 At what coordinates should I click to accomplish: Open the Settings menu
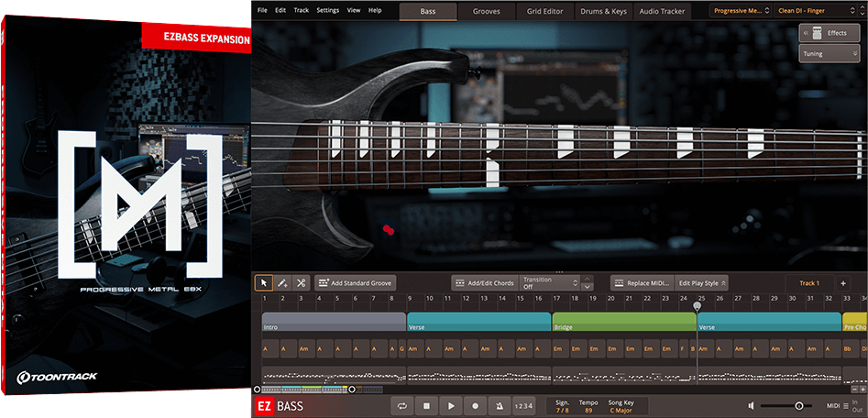(327, 10)
